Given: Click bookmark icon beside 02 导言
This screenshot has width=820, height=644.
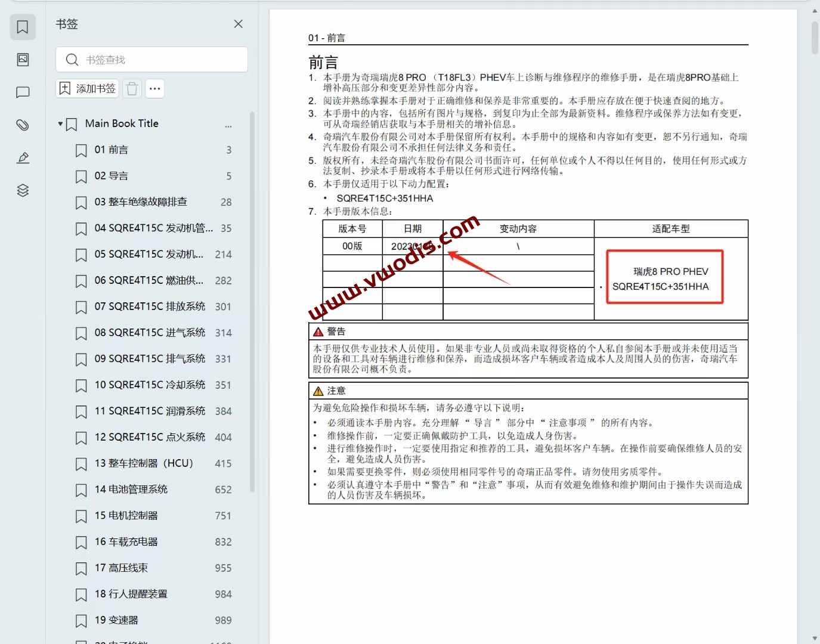Looking at the screenshot, I should pos(81,177).
